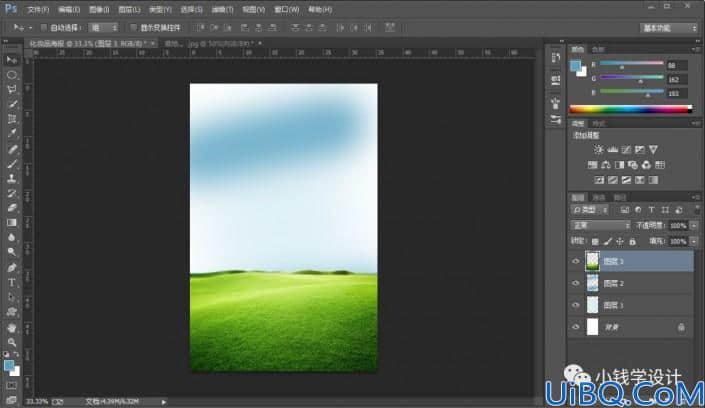Click the Auto-Align Layers icon in options bar
The image size is (705, 408).
(x=390, y=27)
